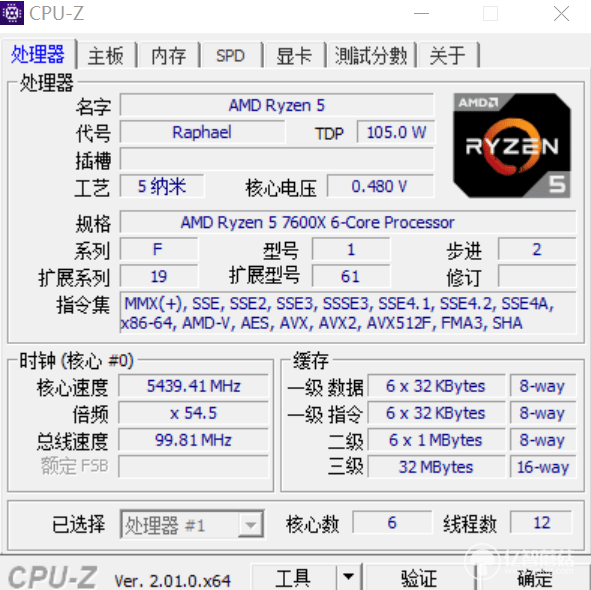This screenshot has height=590, width=591.
Task: Go to the 关于 tab
Action: coord(448,56)
